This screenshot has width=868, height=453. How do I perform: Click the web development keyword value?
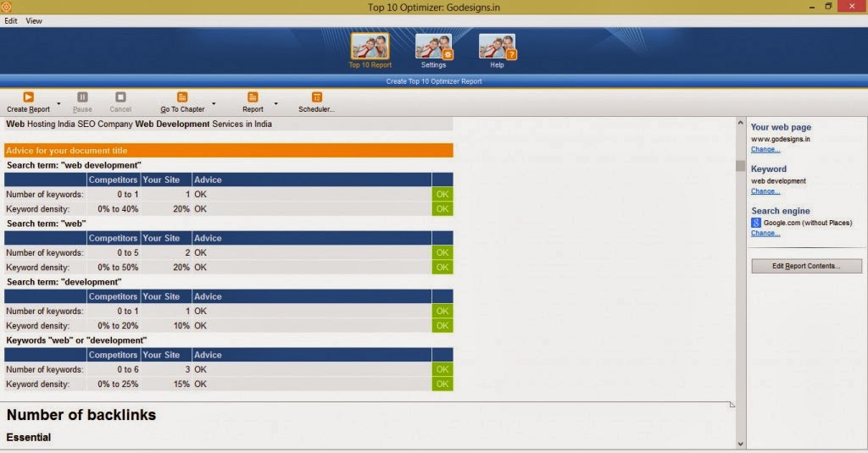click(x=778, y=181)
